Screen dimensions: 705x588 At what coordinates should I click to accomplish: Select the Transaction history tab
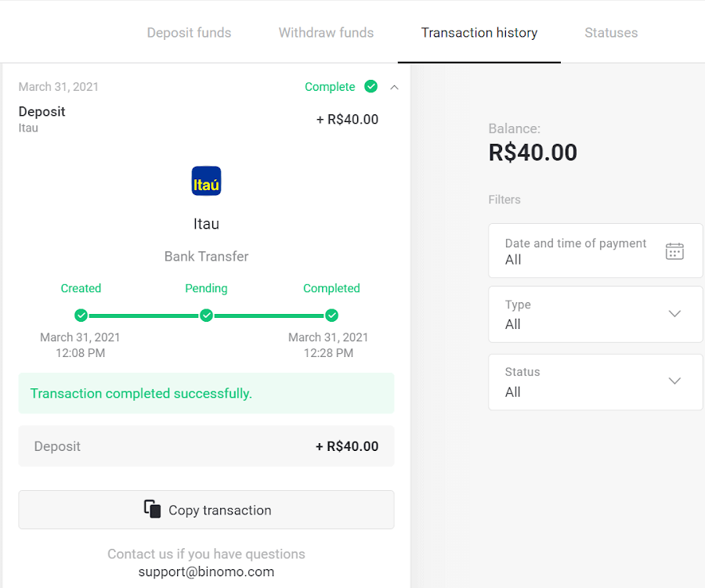(x=479, y=32)
